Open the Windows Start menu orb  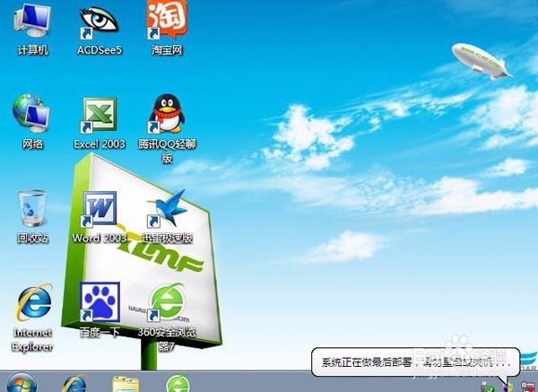[22, 383]
